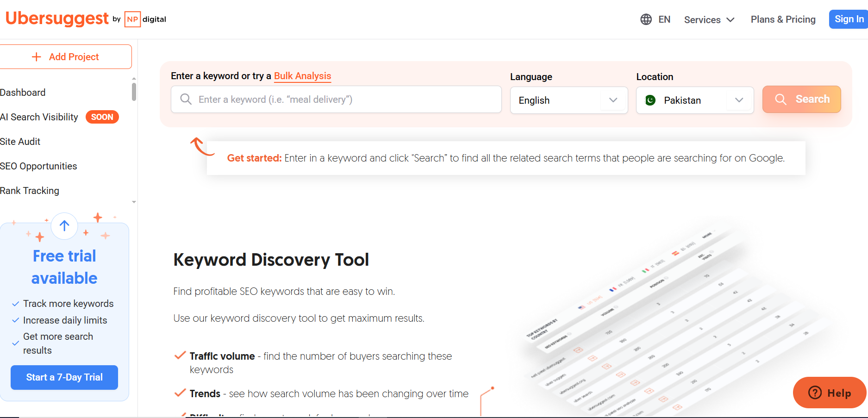Open Plans & Pricing page
Image resolution: width=868 pixels, height=418 pixels.
pos(783,19)
